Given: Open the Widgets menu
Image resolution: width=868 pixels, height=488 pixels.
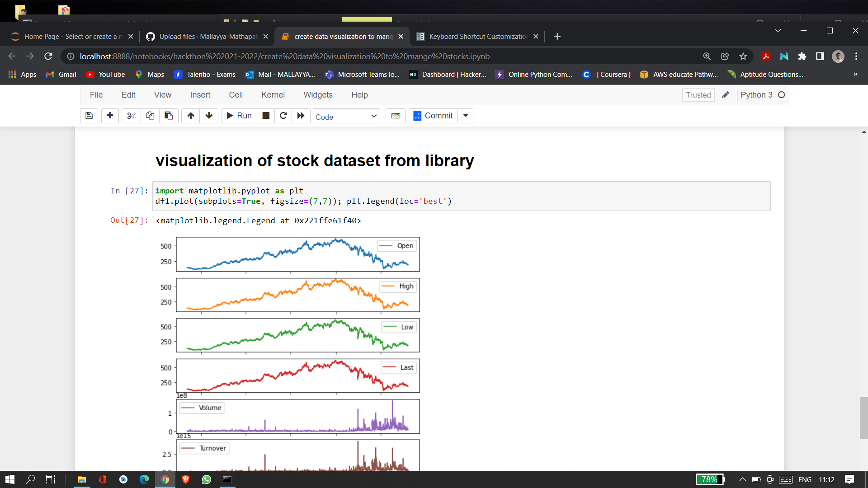Looking at the screenshot, I should [318, 95].
